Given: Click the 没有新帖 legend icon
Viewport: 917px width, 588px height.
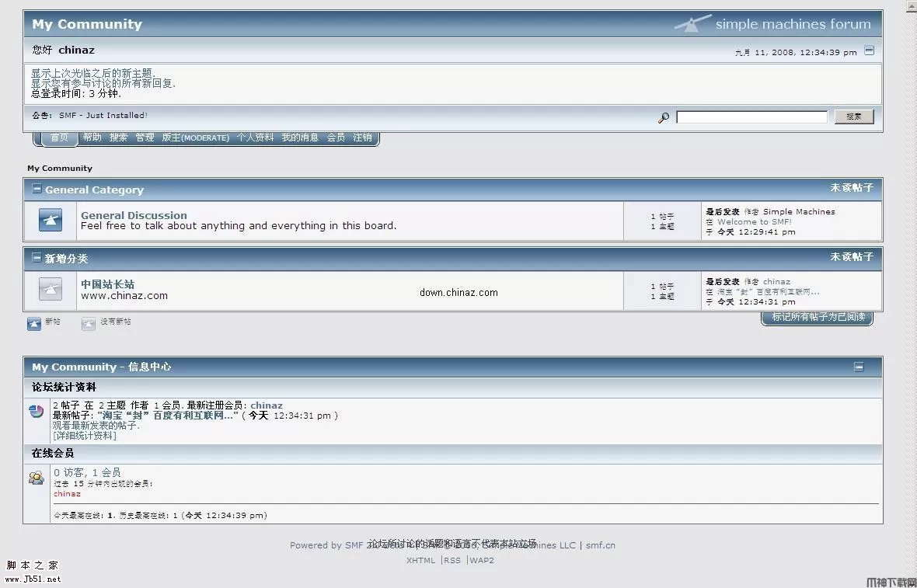Looking at the screenshot, I should click(88, 322).
